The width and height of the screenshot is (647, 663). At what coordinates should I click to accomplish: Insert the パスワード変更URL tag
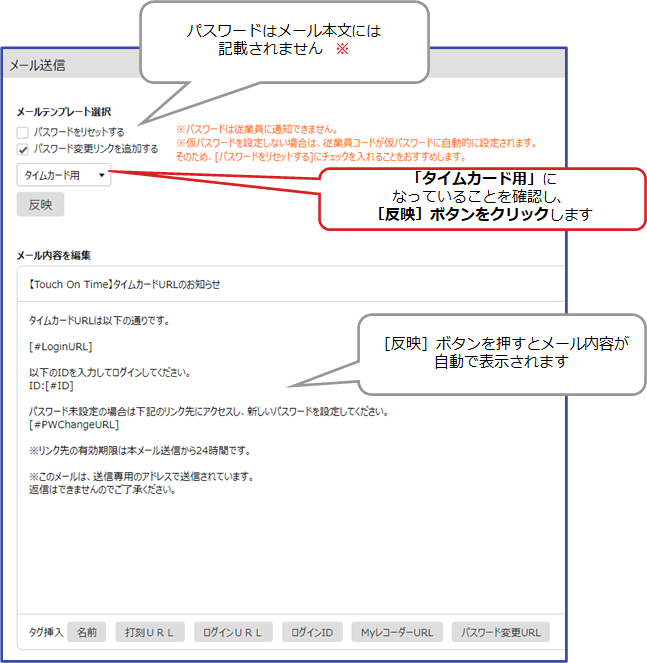(x=500, y=632)
